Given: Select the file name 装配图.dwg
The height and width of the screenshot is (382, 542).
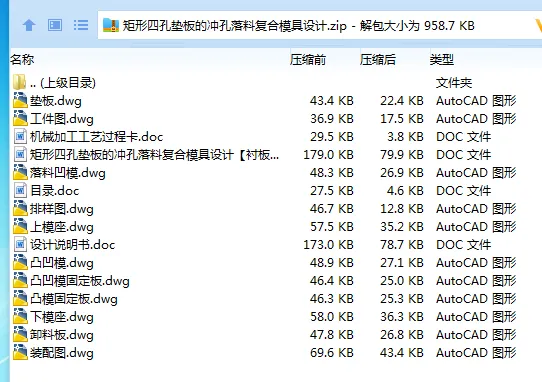Looking at the screenshot, I should click(x=62, y=353).
